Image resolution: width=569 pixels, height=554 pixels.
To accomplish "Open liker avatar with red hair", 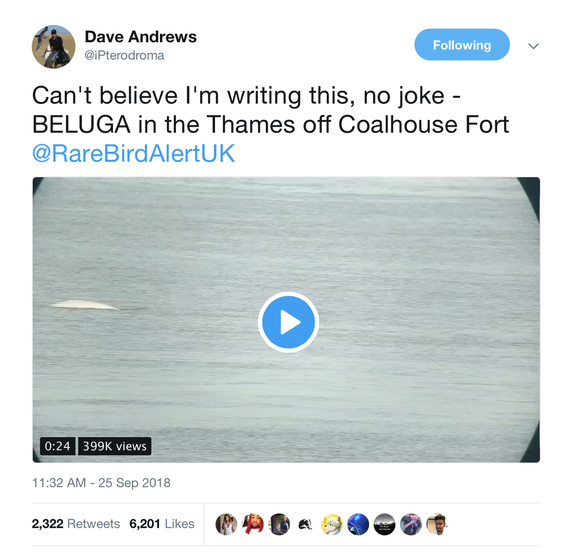I will click(253, 524).
